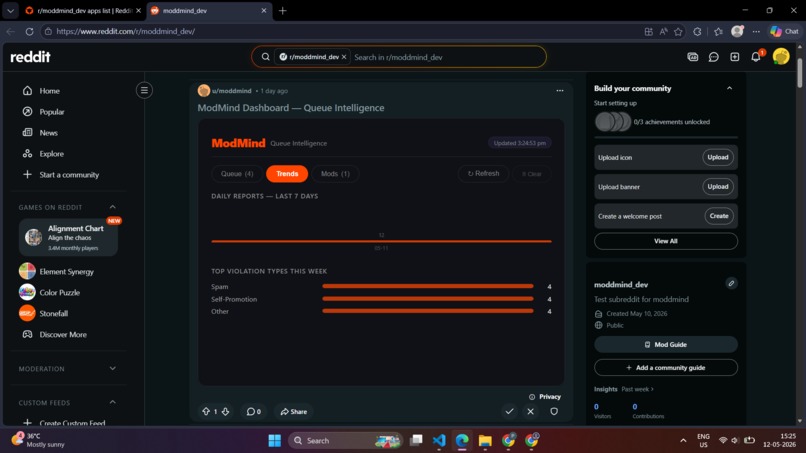Select the Trends tab
This screenshot has width=806, height=453.
(287, 174)
